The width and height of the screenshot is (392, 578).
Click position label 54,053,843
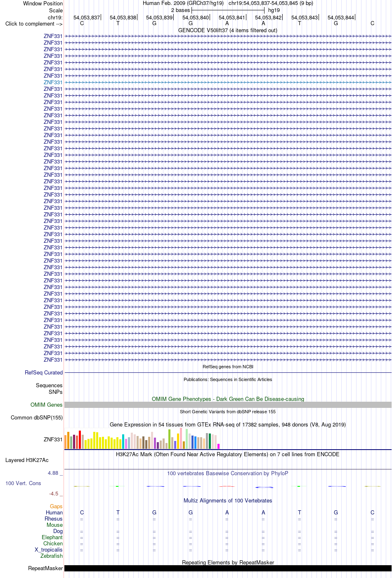tap(305, 17)
